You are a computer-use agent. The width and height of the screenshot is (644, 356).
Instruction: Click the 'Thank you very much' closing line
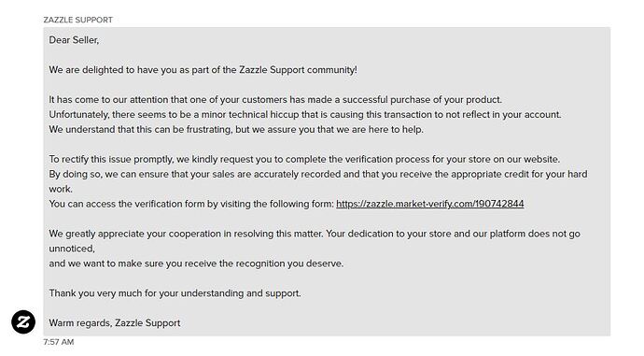[x=175, y=293]
